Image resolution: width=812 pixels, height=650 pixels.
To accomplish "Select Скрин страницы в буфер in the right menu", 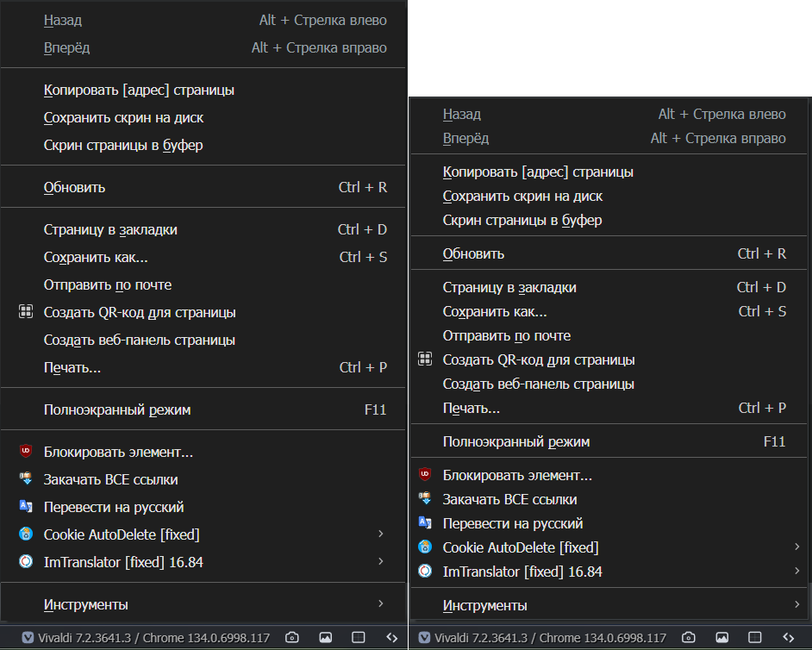I will (x=609, y=220).
